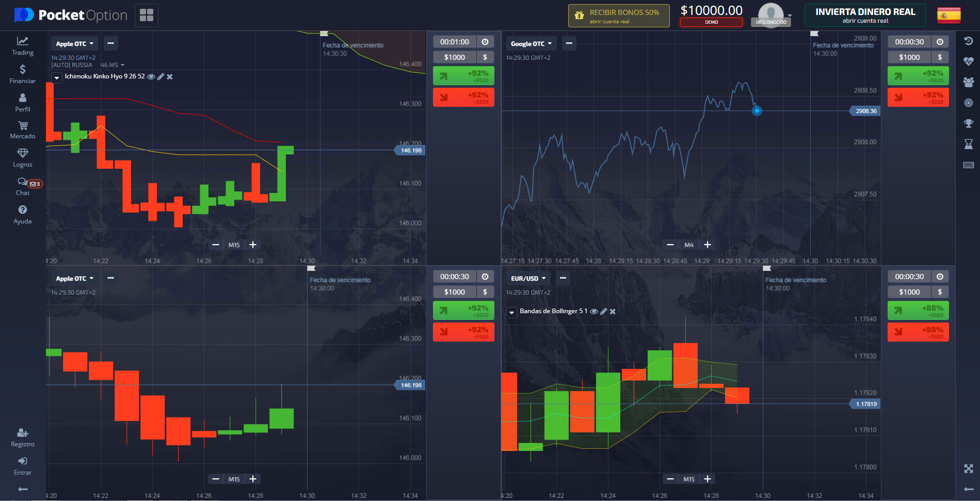Collapse the right sidebar with arrow
The width and height of the screenshot is (980, 501).
(969, 489)
